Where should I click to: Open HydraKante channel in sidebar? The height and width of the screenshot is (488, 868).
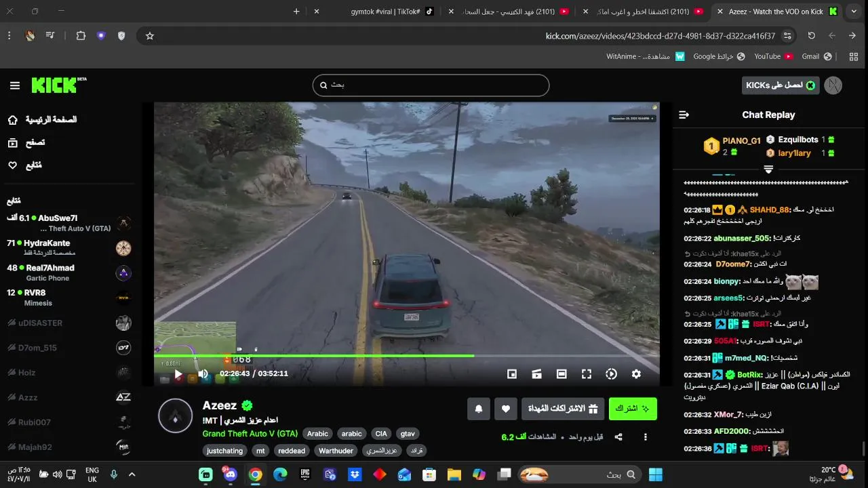click(68, 248)
